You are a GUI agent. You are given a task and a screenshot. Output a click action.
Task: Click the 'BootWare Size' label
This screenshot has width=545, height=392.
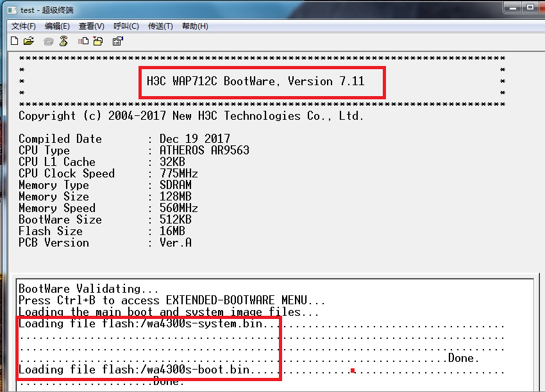[60, 219]
